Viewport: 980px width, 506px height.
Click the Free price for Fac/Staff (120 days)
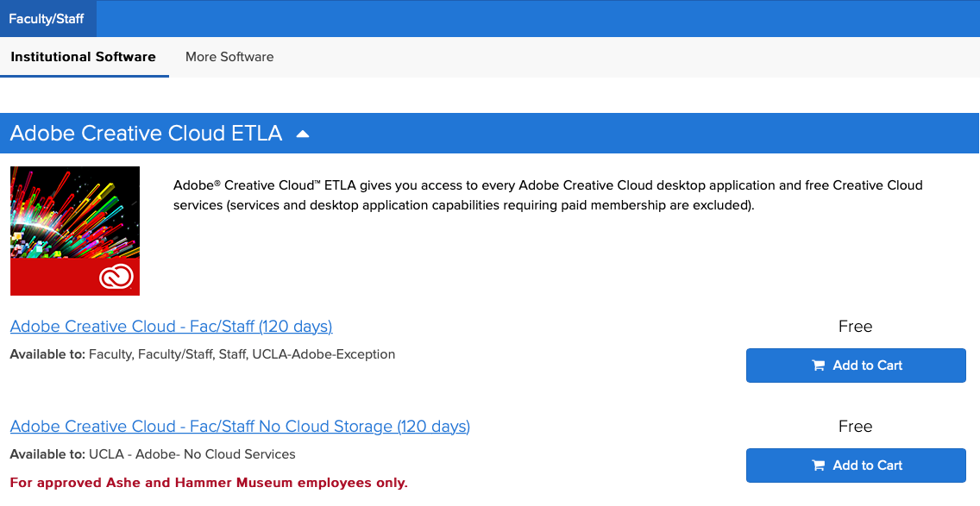(855, 326)
